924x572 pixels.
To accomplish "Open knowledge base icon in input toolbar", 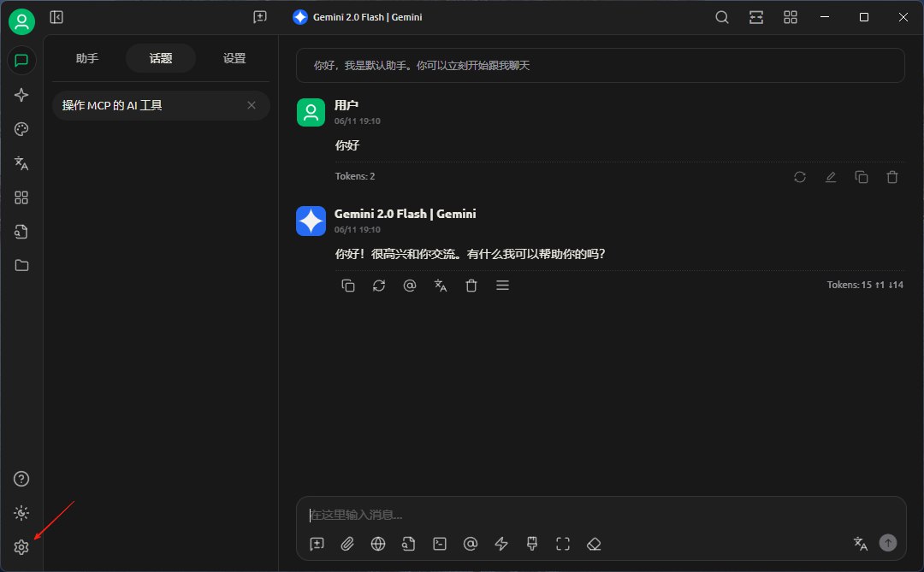I will (x=409, y=544).
